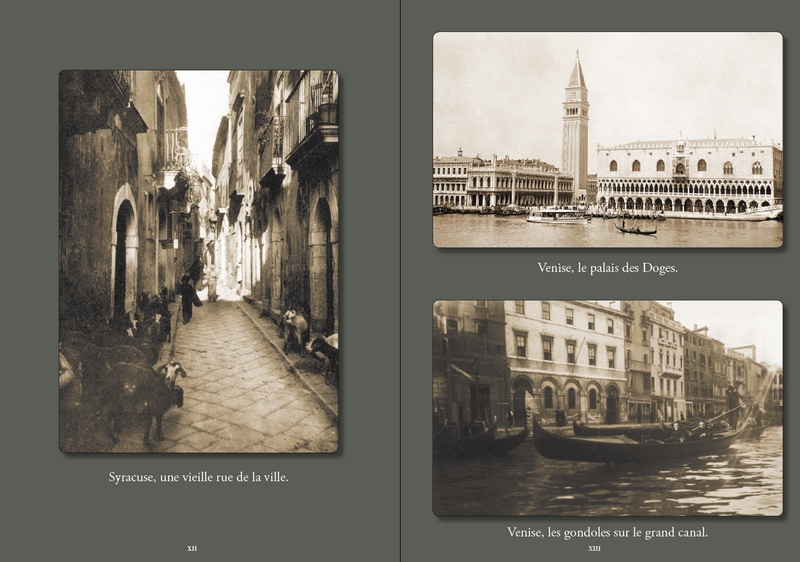Click the library building left of the Campanile

(515, 185)
